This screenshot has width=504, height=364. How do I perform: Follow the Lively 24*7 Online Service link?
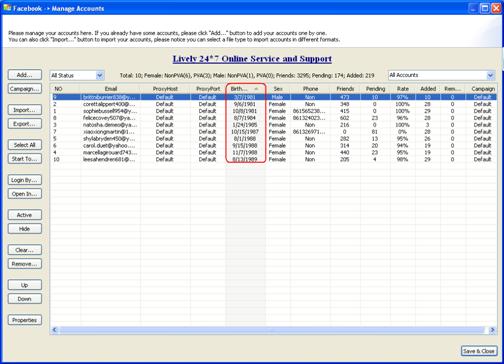point(252,59)
